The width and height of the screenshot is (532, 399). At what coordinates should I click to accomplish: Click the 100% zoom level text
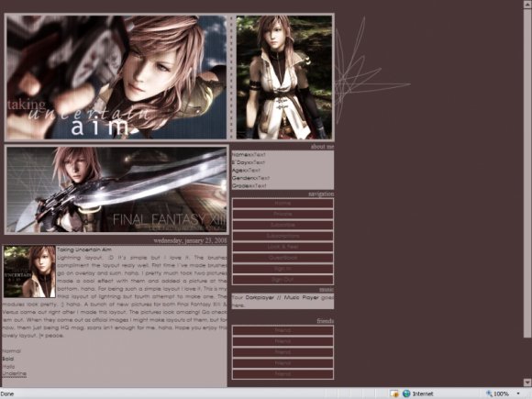501,393
